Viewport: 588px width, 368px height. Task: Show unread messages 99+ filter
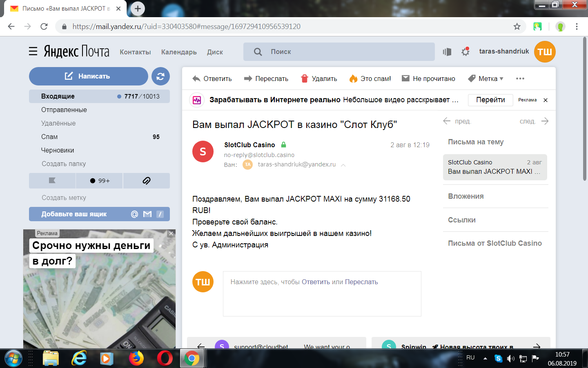pyautogui.click(x=99, y=180)
